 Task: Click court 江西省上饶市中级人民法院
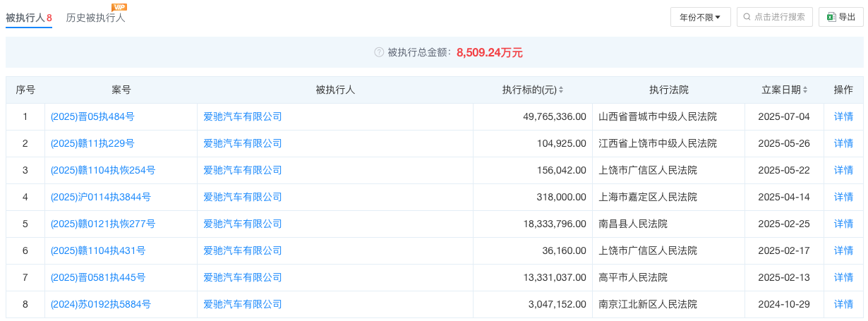658,143
